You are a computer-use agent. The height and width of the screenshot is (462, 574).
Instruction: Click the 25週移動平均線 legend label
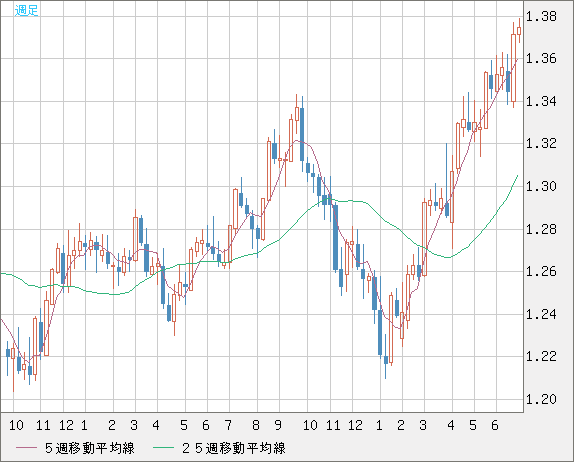[234, 448]
